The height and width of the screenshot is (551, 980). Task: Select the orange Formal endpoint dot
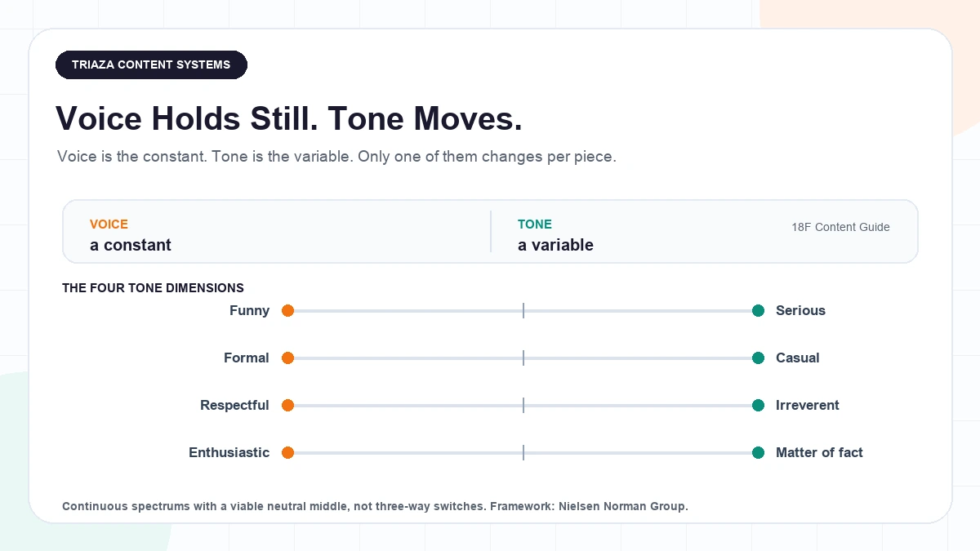(x=287, y=358)
